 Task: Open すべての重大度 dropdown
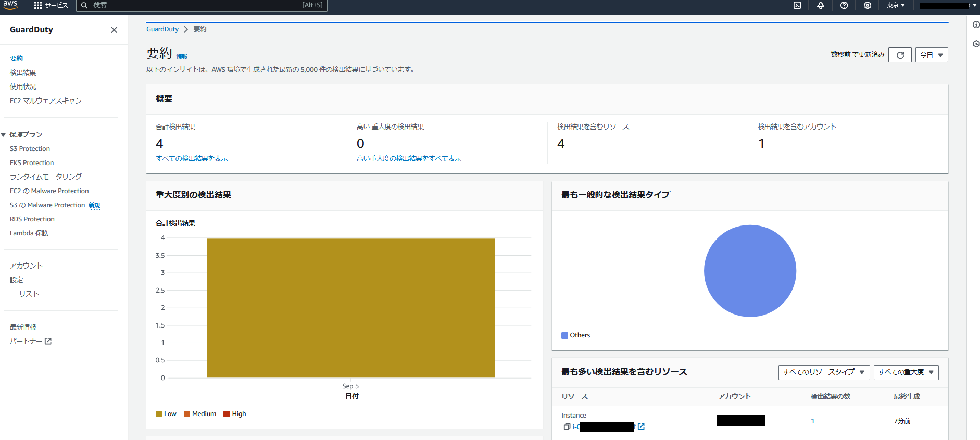[x=906, y=372]
